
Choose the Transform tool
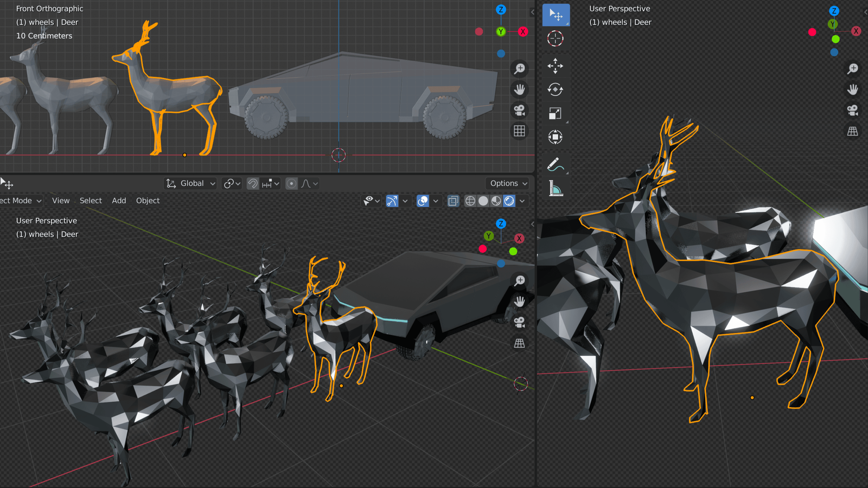point(555,137)
